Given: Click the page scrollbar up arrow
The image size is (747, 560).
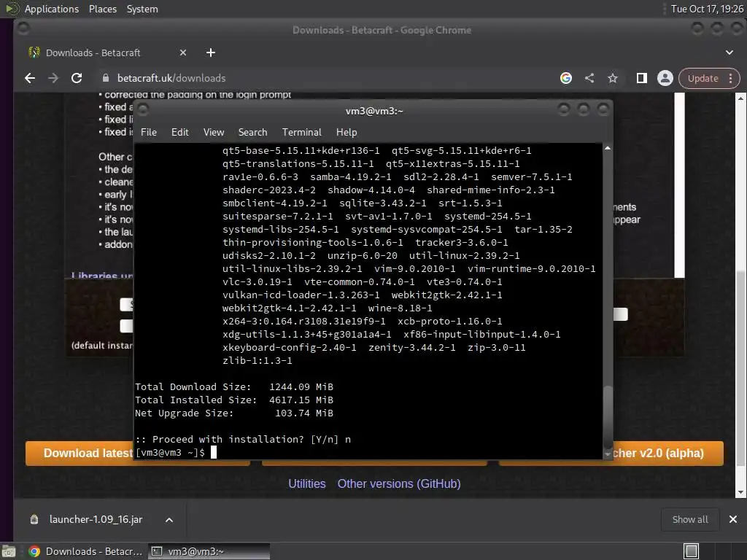Looking at the screenshot, I should point(741,98).
